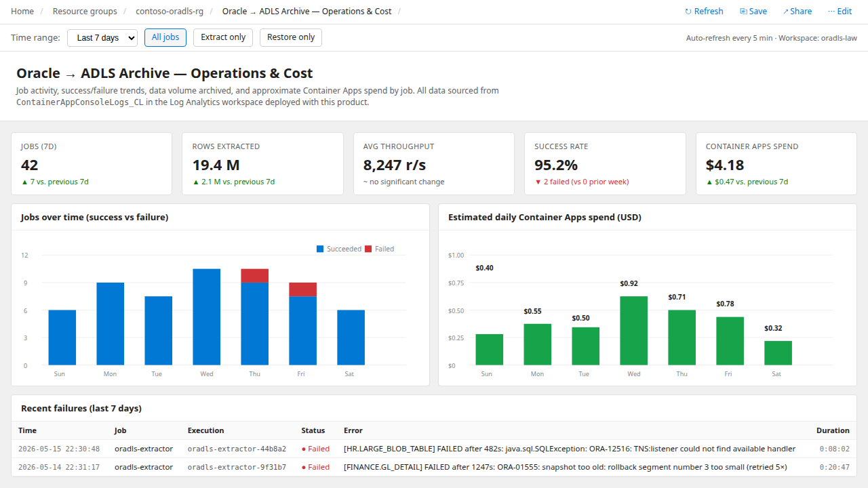Click the Error column header
868x488 pixels.
coord(353,430)
